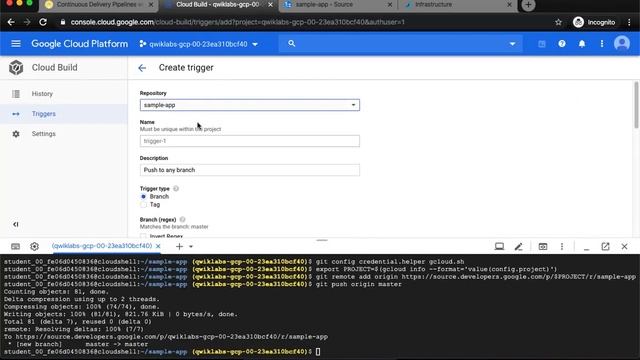Viewport: 640px width, 360px height.
Task: Click the console search input box
Action: (x=400, y=44)
